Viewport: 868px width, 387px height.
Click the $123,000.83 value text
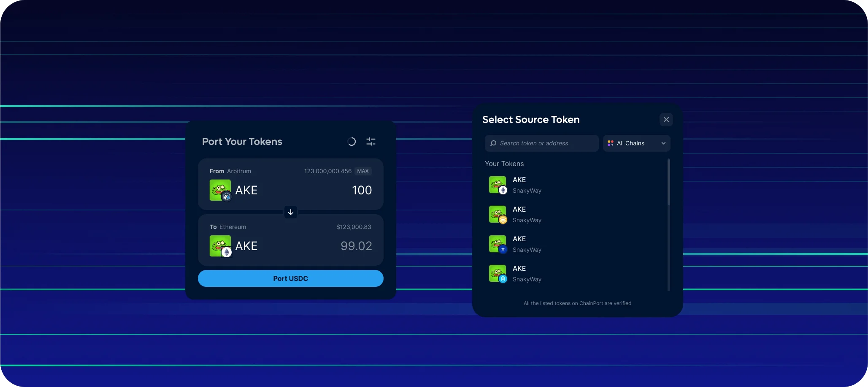point(354,227)
